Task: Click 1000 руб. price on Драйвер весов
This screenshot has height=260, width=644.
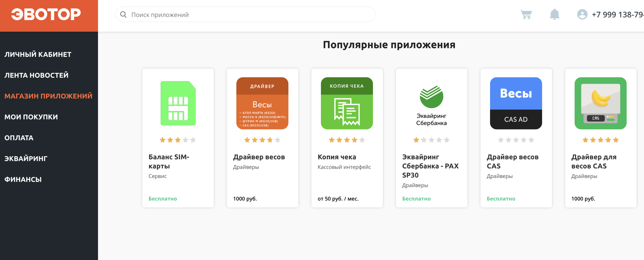Action: coord(245,199)
